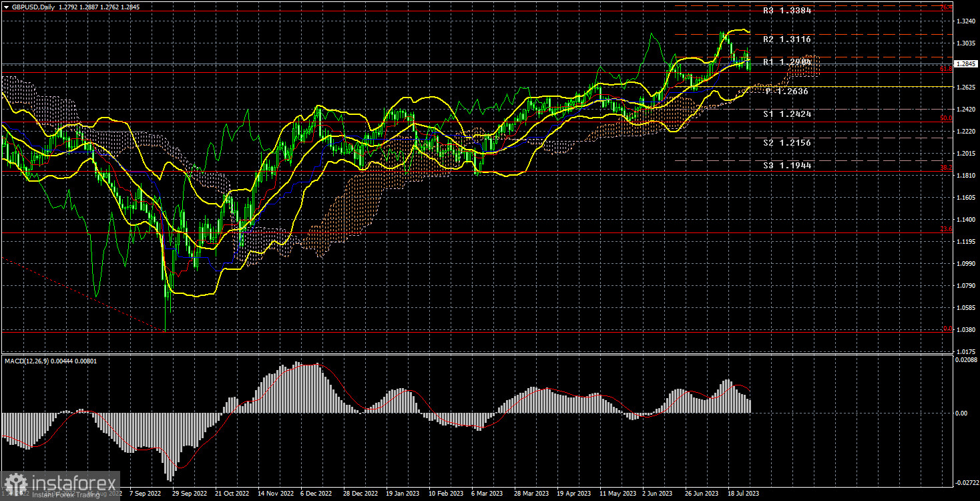Click the 28 Dec 2022 date label
Screen dimensions: 980x501
[360, 494]
